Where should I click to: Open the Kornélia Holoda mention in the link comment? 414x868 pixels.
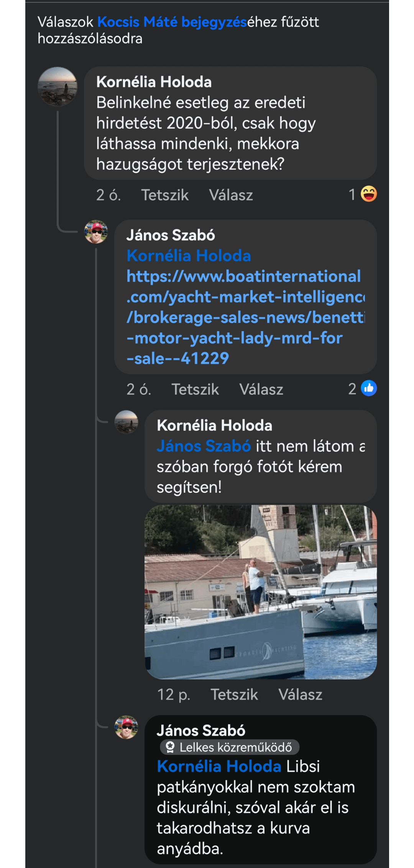[189, 256]
